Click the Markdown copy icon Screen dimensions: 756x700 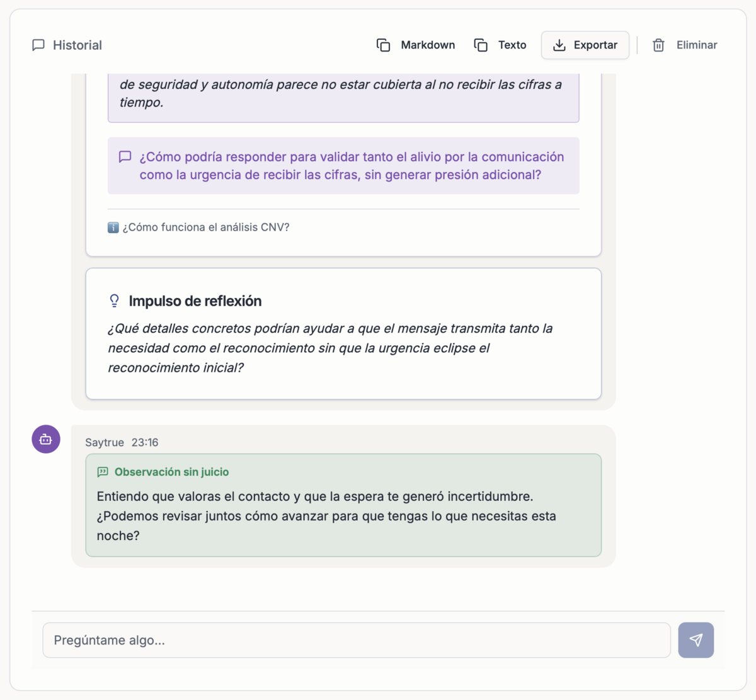click(x=383, y=45)
